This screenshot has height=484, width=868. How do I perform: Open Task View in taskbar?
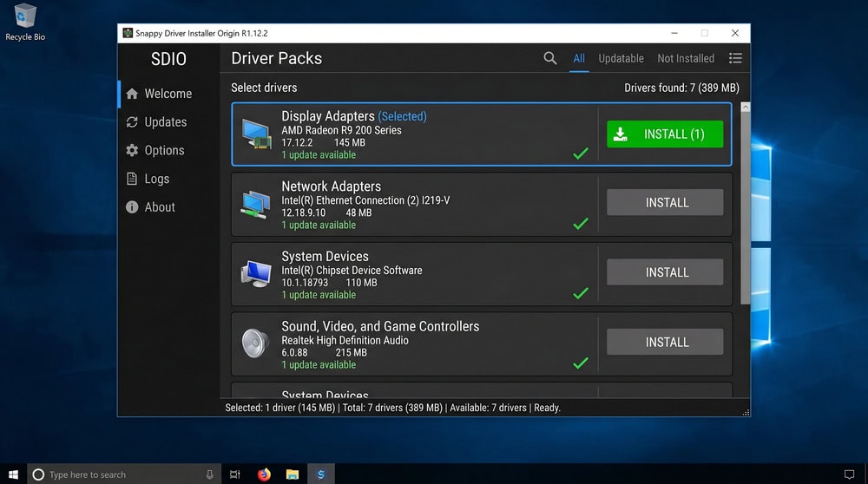click(235, 474)
